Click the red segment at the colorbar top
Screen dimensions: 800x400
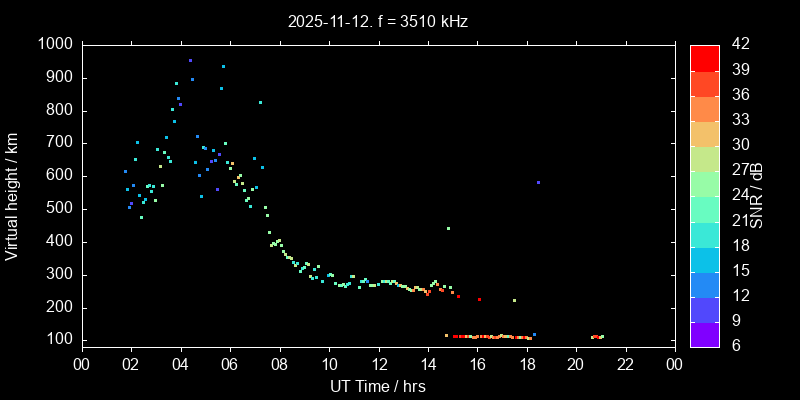704,57
